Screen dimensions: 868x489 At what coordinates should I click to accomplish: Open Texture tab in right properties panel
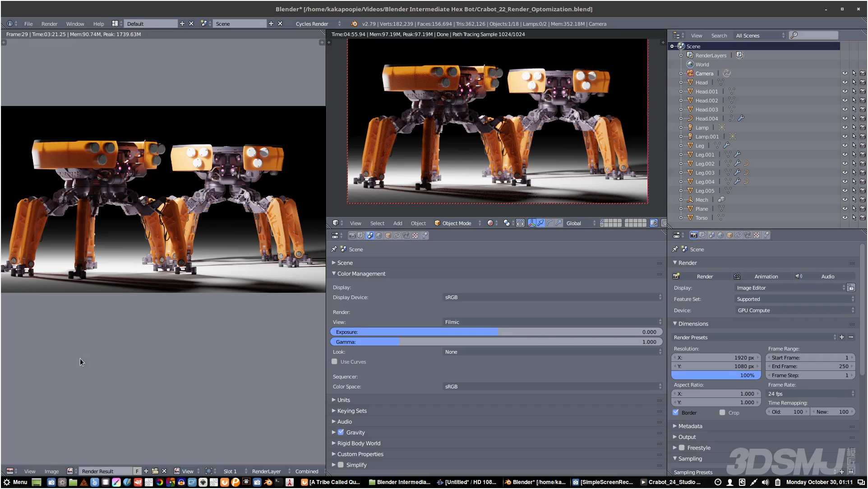coord(757,235)
